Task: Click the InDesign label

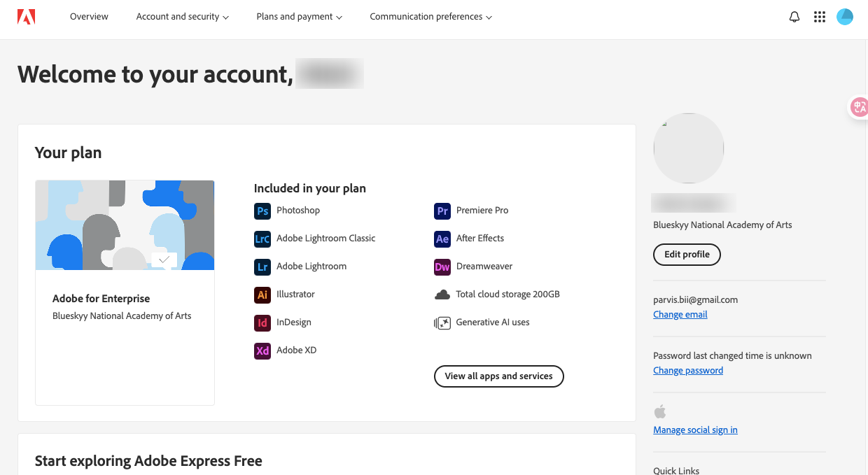Action: click(x=294, y=322)
